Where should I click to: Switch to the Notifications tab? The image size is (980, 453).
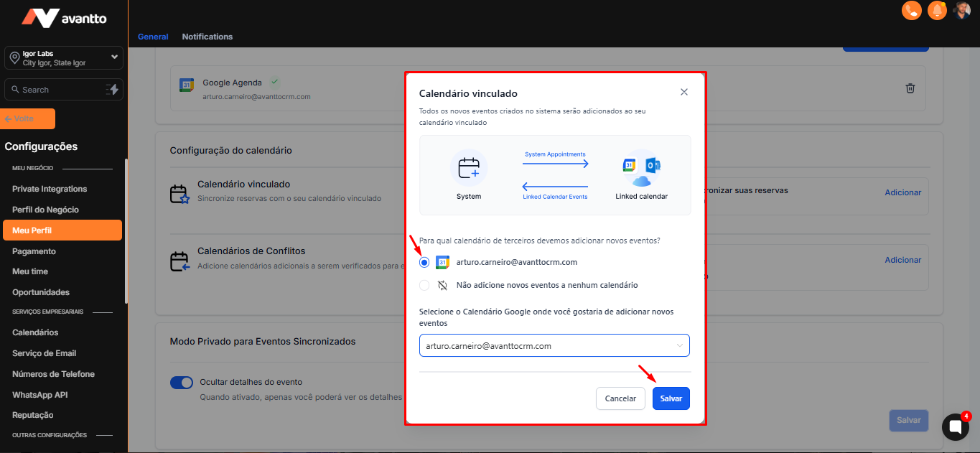(207, 37)
